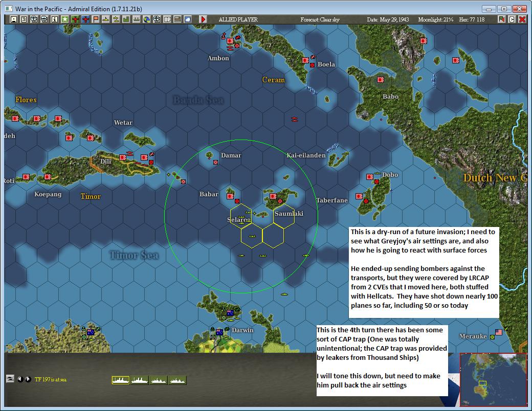Click the 'ALLIED PLAYER' label
The width and height of the screenshot is (532, 411).
point(238,19)
